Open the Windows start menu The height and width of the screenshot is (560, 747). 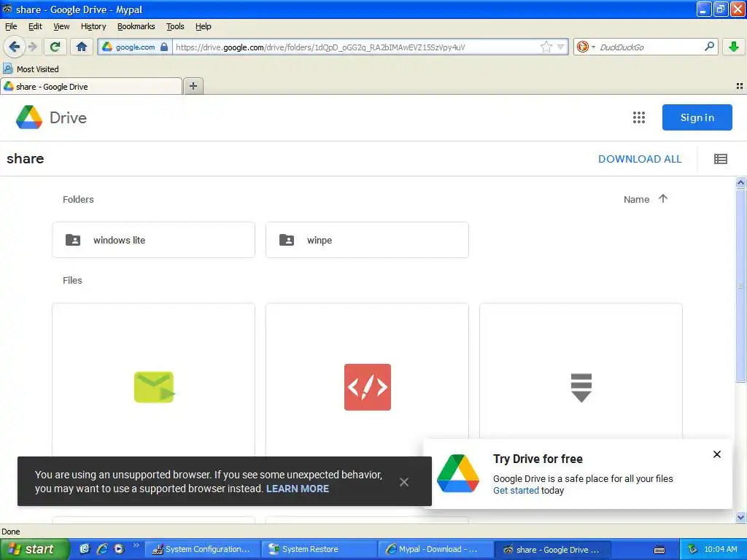coord(35,549)
